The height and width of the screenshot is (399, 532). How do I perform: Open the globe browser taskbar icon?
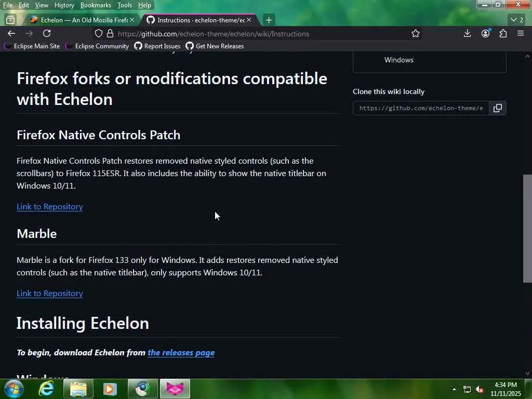pos(143,389)
